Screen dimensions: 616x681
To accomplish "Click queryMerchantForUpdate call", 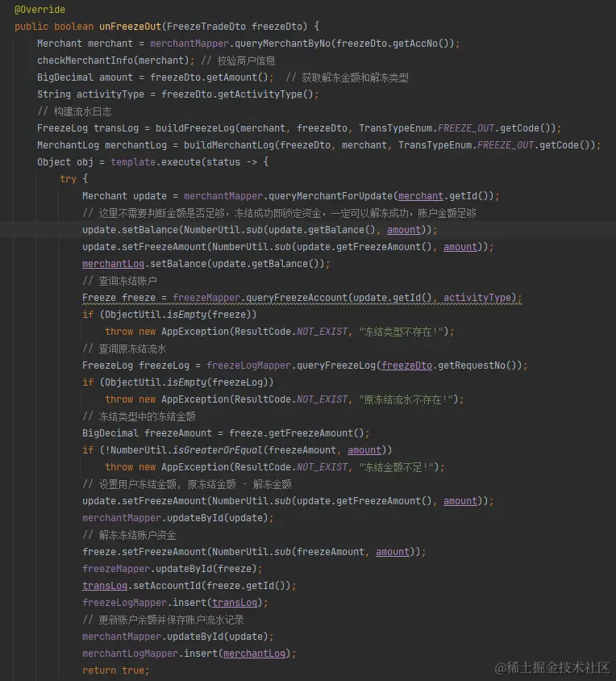I will pos(331,196).
